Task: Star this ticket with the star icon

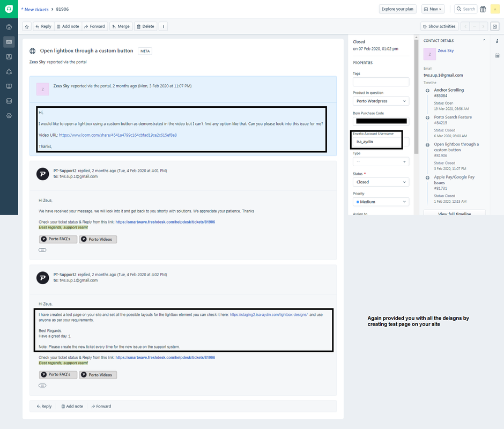Action: [27, 26]
